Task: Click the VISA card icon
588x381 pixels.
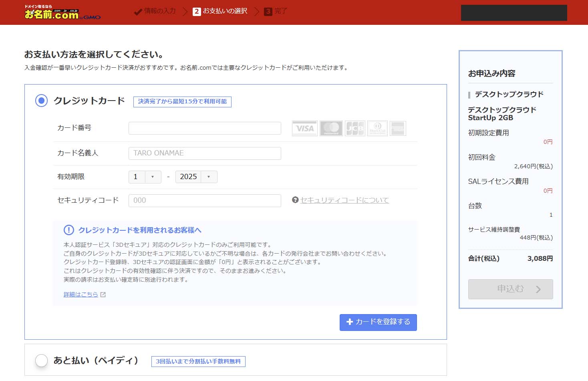Action: pos(305,129)
